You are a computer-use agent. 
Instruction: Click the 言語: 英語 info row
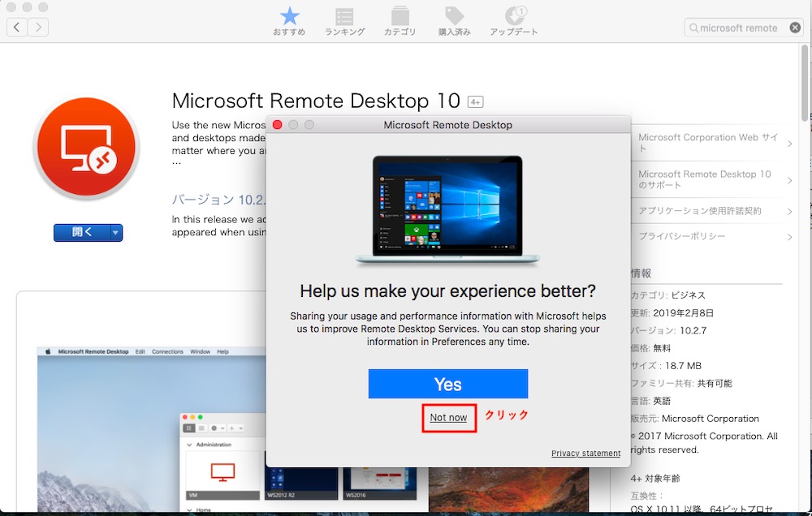coord(651,401)
